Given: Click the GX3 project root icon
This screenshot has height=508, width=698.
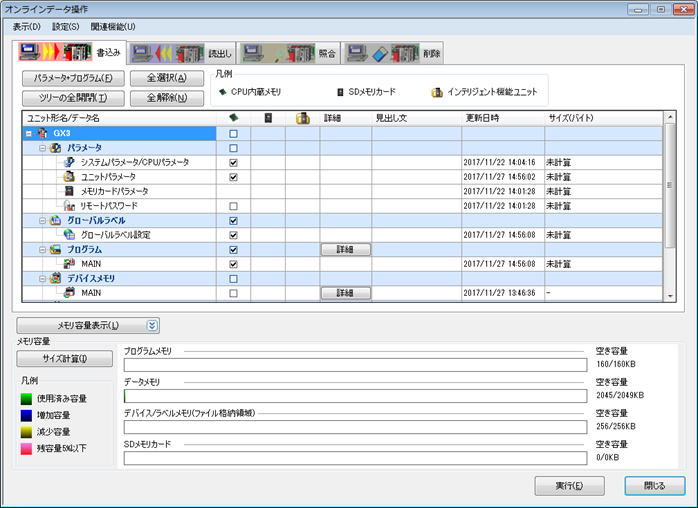Looking at the screenshot, I should point(42,133).
